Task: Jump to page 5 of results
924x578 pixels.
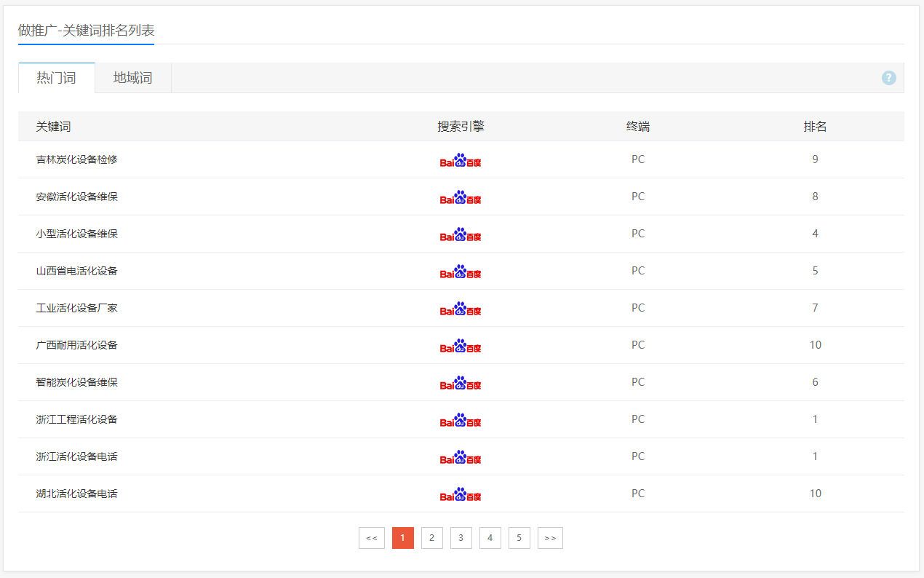Action: [519, 538]
